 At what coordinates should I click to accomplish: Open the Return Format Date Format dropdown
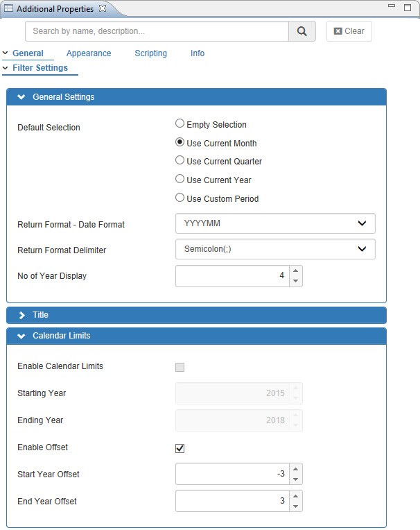[x=275, y=223]
